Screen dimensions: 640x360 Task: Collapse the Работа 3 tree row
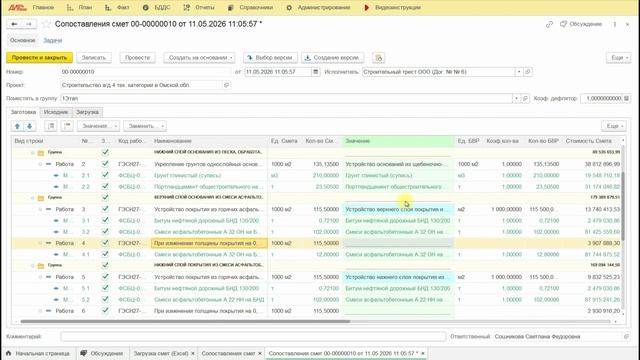pos(40,209)
